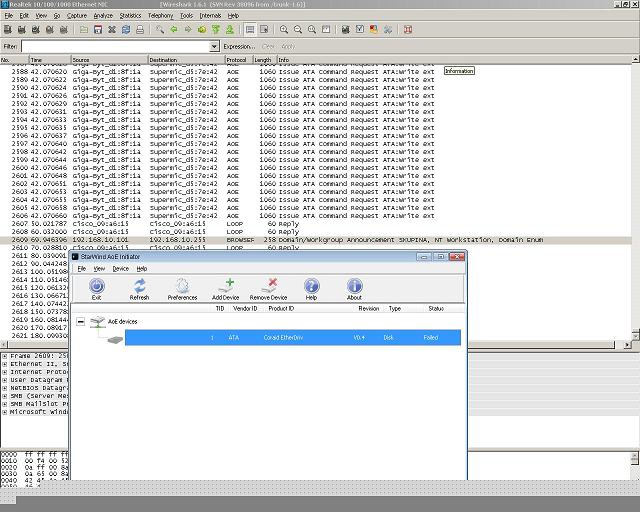The width and height of the screenshot is (640, 512).
Task: Click the Expression... button
Action: point(239,47)
